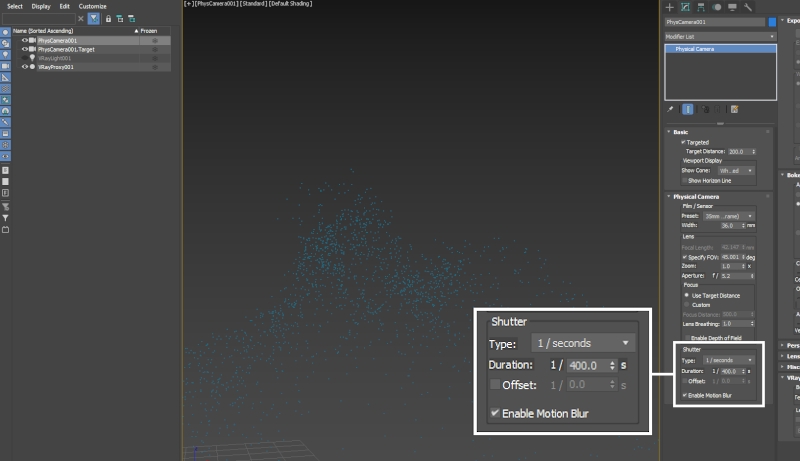Click the configure modifier sets icon
The width and height of the screenshot is (800, 461).
734,108
